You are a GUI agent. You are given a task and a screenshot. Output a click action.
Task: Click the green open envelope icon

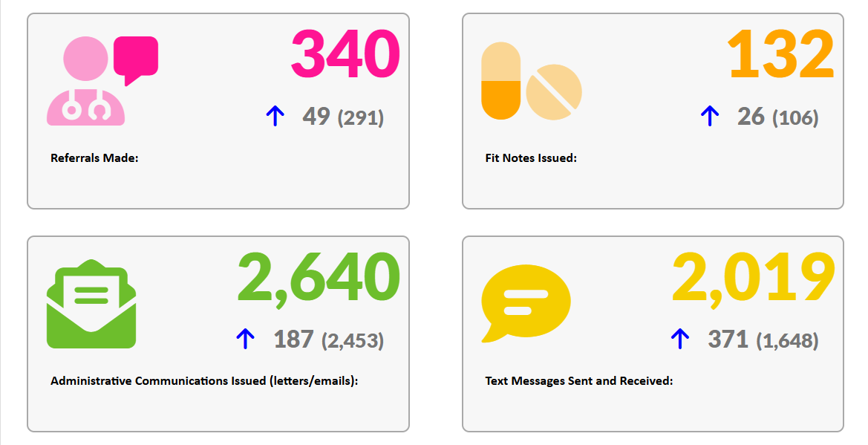(x=91, y=304)
